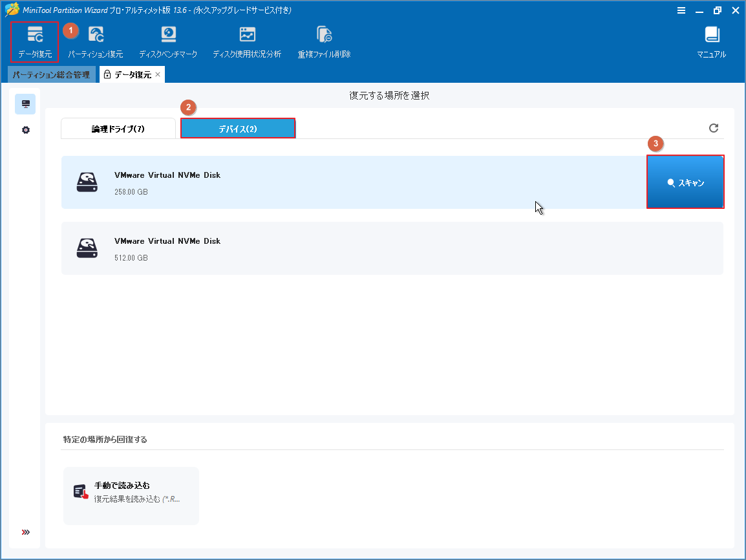Open ディスク使用状況分析 (Space Analyzer)

pos(247,42)
